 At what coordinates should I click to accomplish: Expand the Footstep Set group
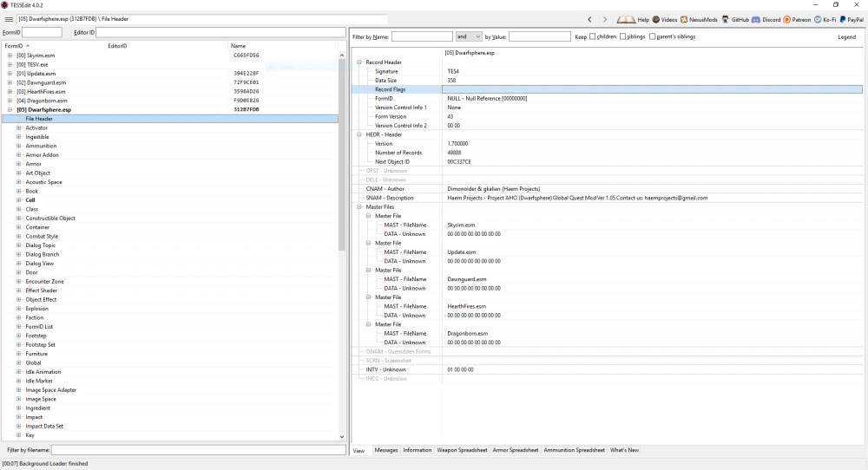tap(19, 344)
